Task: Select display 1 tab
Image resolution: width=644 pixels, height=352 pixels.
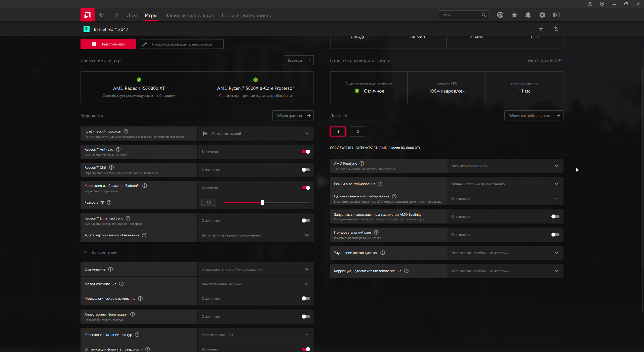Action: tap(338, 131)
